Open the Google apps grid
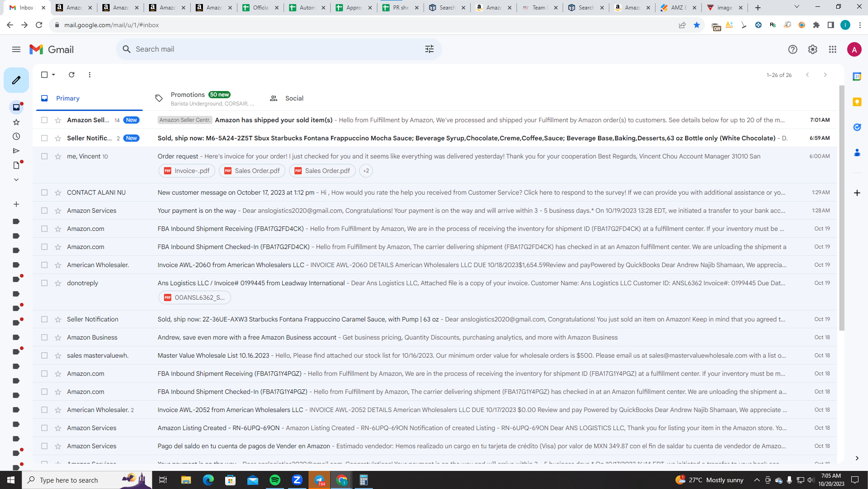The image size is (868, 489). coord(833,49)
